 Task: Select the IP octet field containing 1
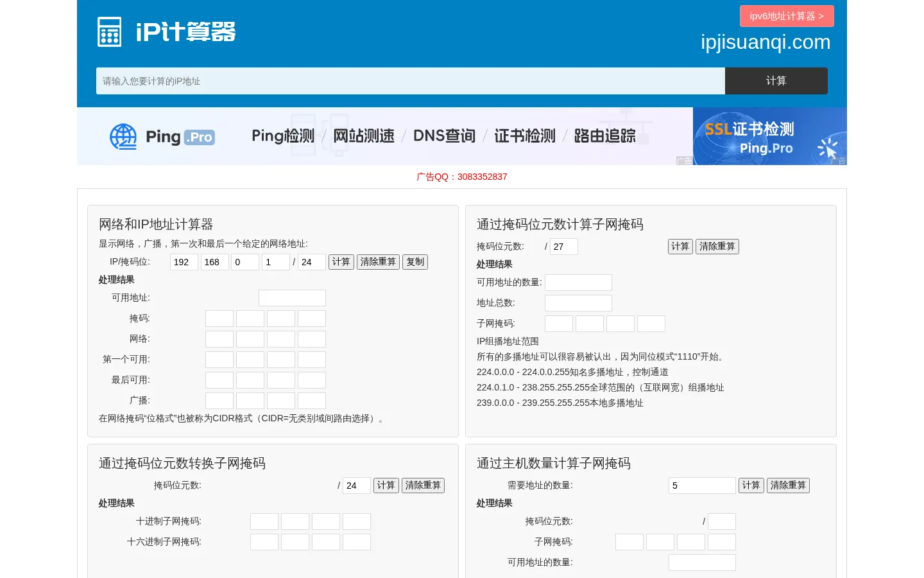276,262
